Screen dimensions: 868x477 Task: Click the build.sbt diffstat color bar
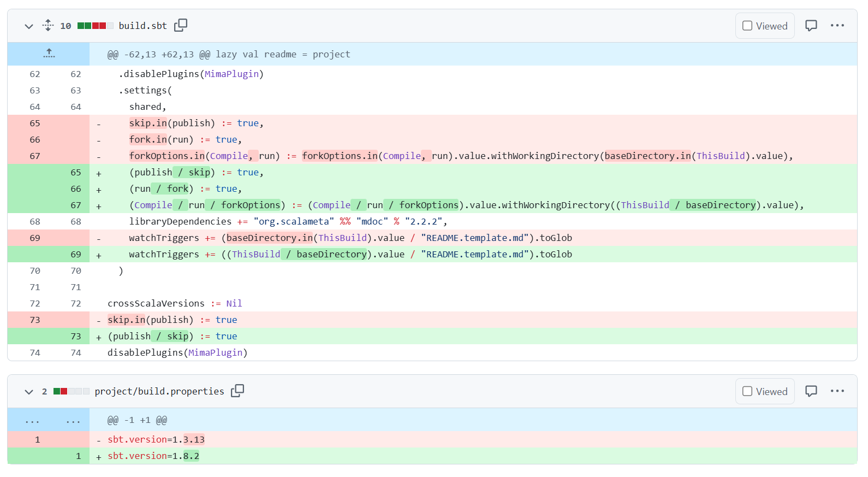pos(95,26)
